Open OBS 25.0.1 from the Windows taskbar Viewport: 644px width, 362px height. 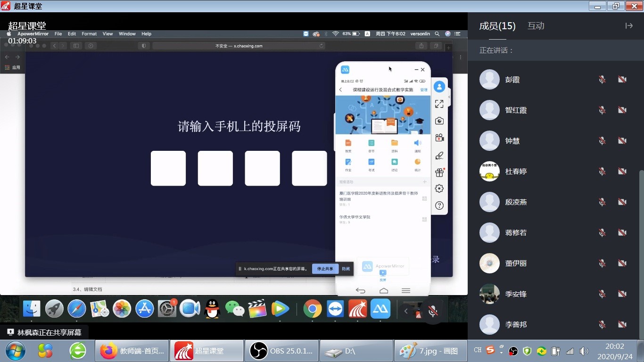point(282,351)
